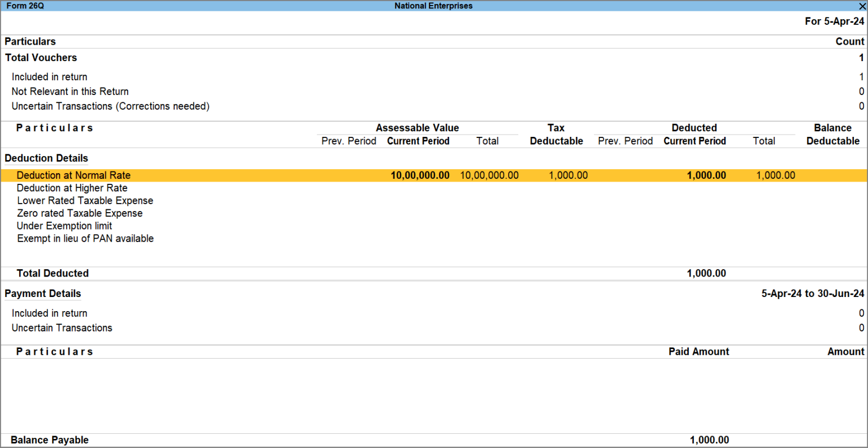Viewport: 868px width, 448px height.
Task: Click the For 5-Apr-24 period label
Action: tap(835, 21)
